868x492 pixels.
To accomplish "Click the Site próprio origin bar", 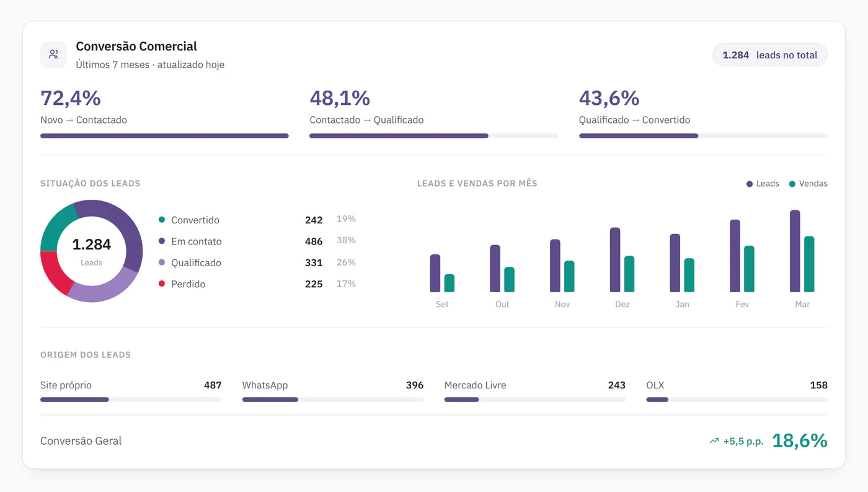I will 131,400.
